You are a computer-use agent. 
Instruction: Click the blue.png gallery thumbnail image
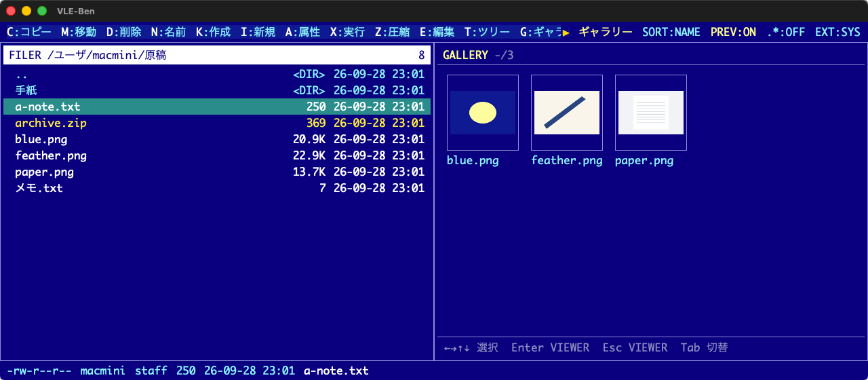point(483,113)
